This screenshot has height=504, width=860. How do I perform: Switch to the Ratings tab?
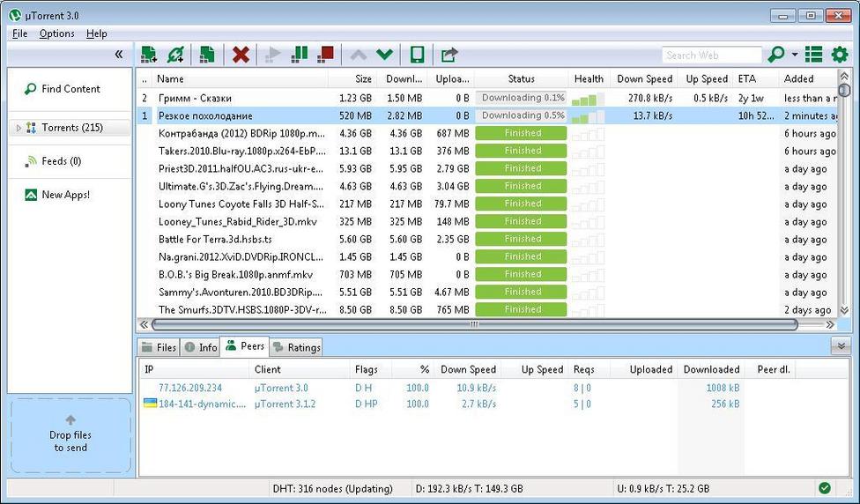pos(296,347)
